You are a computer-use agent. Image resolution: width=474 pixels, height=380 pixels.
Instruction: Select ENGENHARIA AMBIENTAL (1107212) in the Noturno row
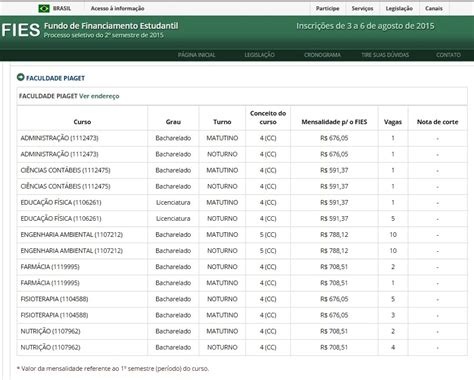click(72, 251)
